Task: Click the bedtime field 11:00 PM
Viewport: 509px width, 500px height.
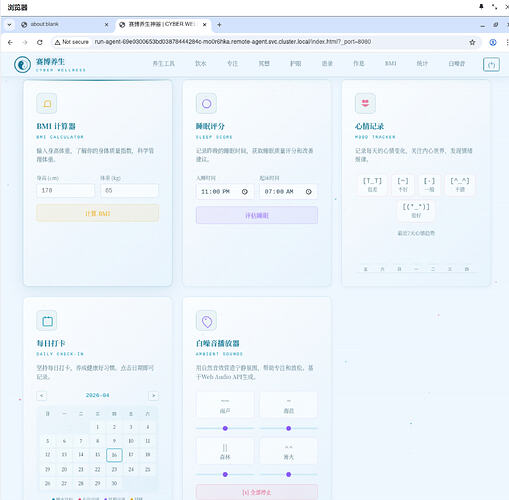Action: (x=225, y=192)
